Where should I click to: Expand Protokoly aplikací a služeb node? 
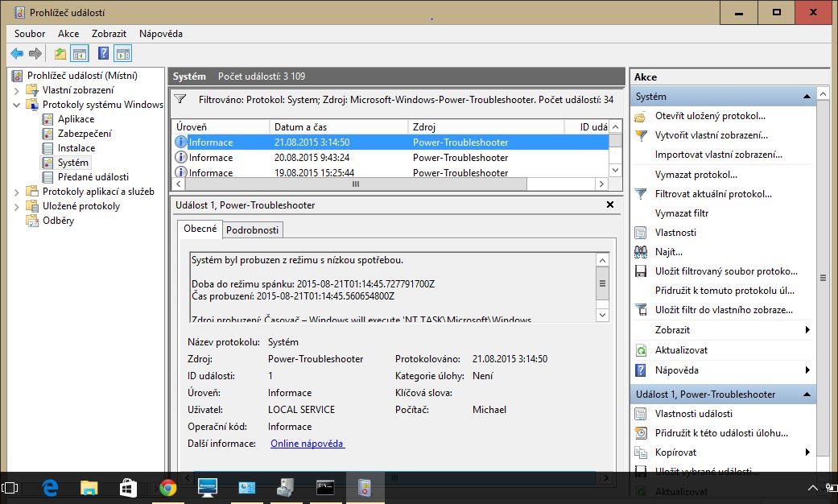coord(18,192)
